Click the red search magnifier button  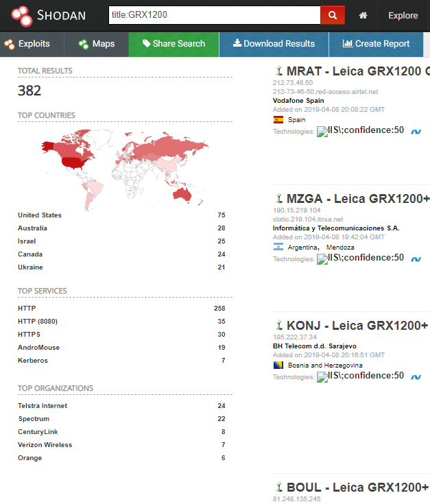[333, 15]
